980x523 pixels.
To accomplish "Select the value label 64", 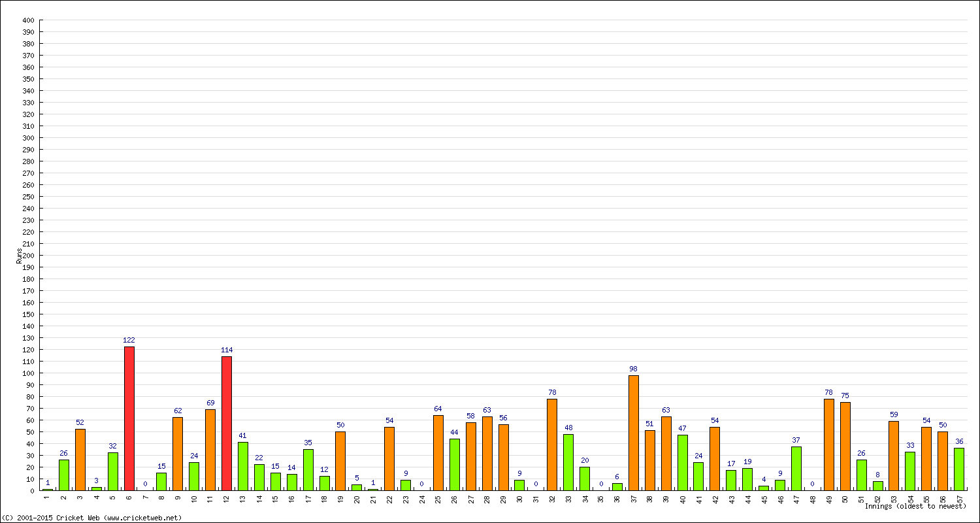I will pyautogui.click(x=438, y=409).
